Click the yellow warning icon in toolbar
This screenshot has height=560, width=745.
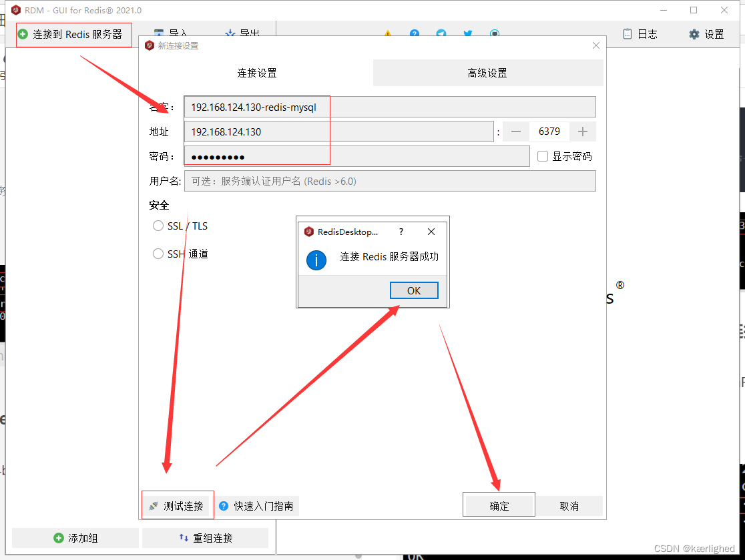click(387, 34)
